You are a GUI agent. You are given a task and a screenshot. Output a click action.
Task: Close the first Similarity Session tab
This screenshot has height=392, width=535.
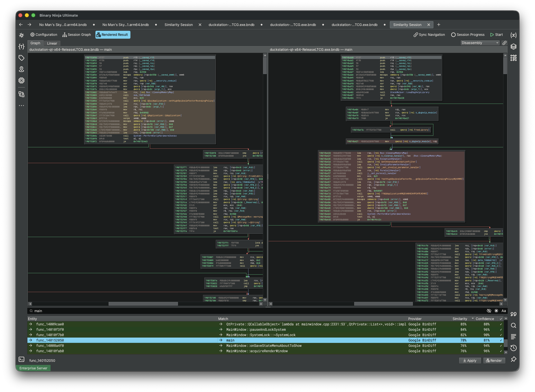tap(200, 25)
